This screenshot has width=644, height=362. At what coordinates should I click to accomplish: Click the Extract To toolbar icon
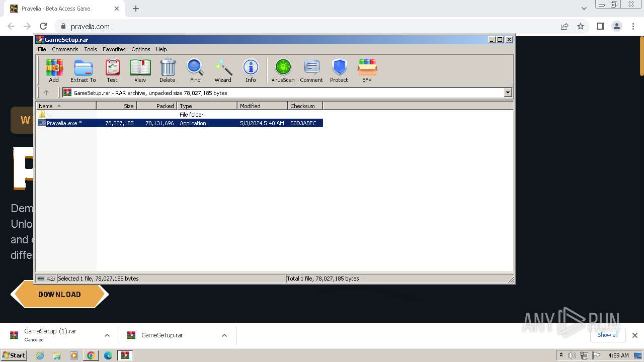click(x=83, y=70)
